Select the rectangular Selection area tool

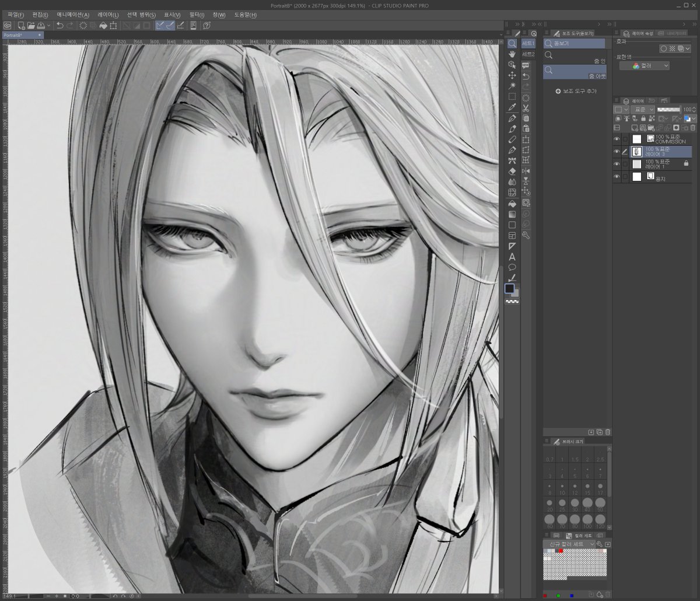click(x=512, y=96)
